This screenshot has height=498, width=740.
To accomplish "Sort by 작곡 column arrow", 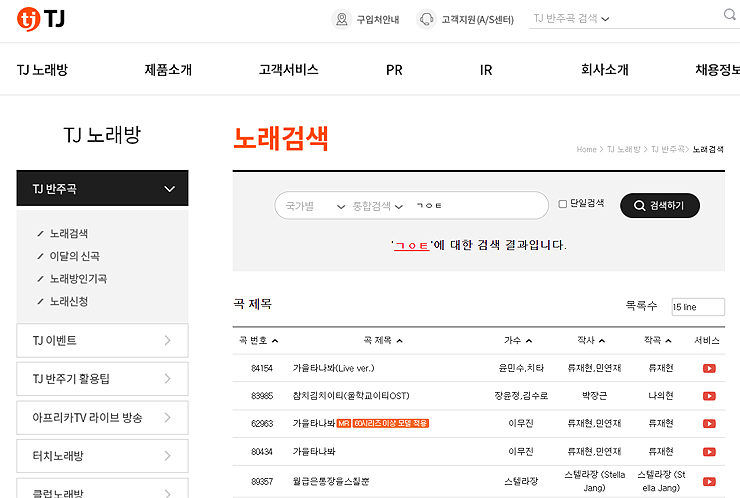I will [668, 341].
